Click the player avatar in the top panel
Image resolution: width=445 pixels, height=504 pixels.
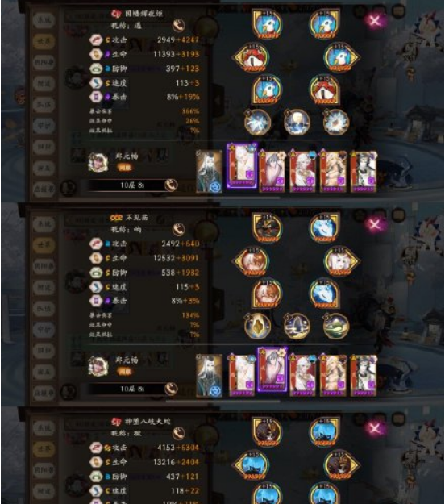click(98, 162)
